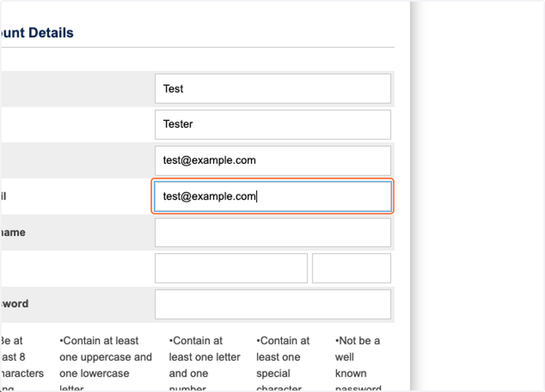Click the "Account Details" heading

[x=37, y=33]
